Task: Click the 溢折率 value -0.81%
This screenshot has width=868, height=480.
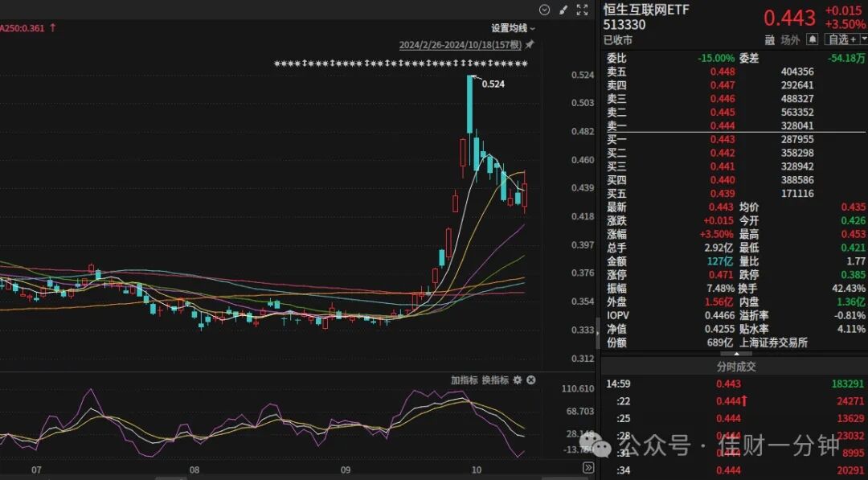Action: click(x=850, y=315)
